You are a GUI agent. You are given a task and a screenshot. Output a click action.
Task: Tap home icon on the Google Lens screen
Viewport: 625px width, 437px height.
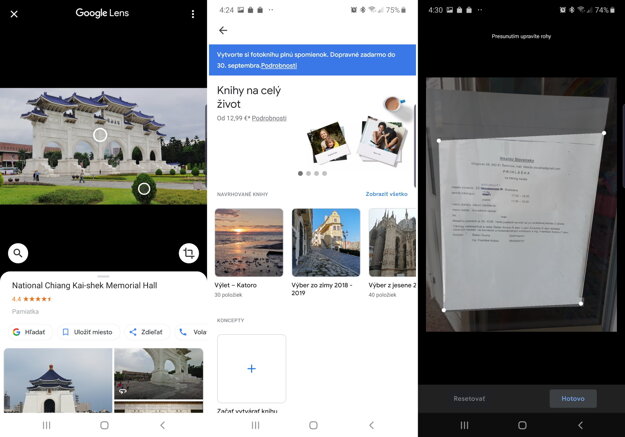pos(104,425)
